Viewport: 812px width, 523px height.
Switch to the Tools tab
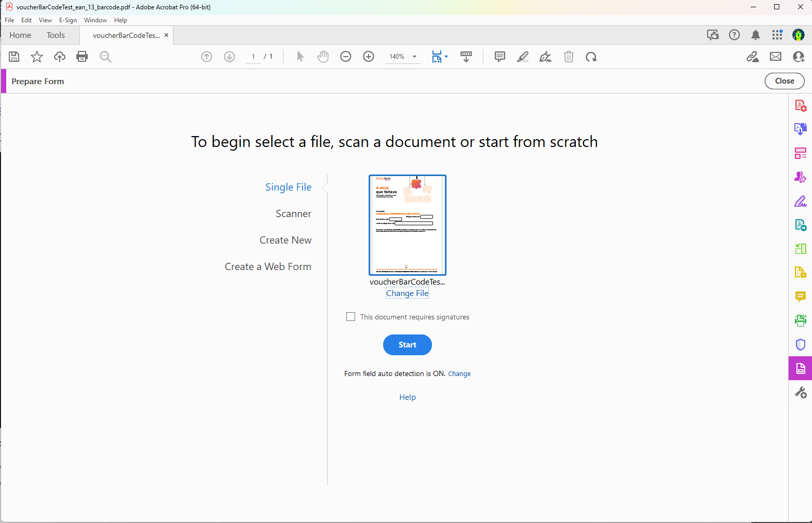(x=56, y=35)
